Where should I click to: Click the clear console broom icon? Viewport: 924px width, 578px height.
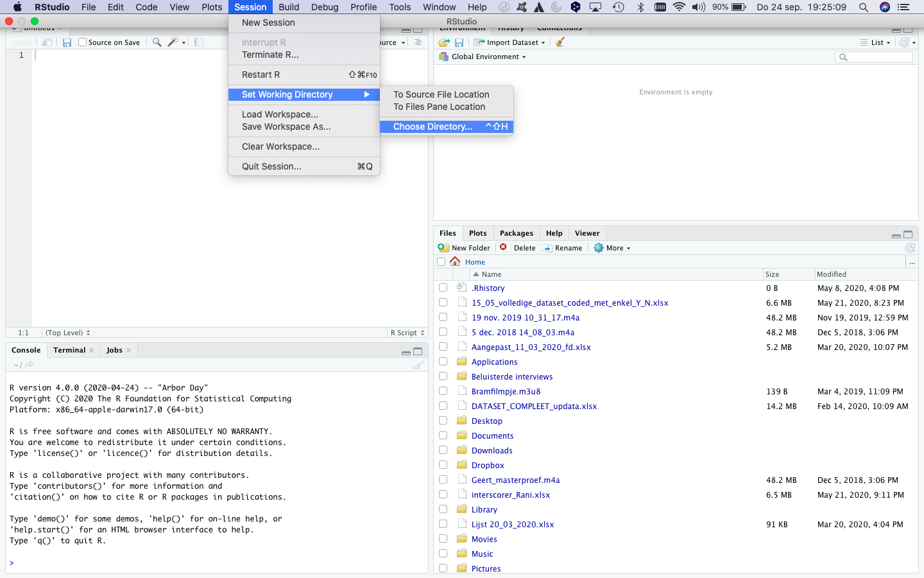click(418, 365)
